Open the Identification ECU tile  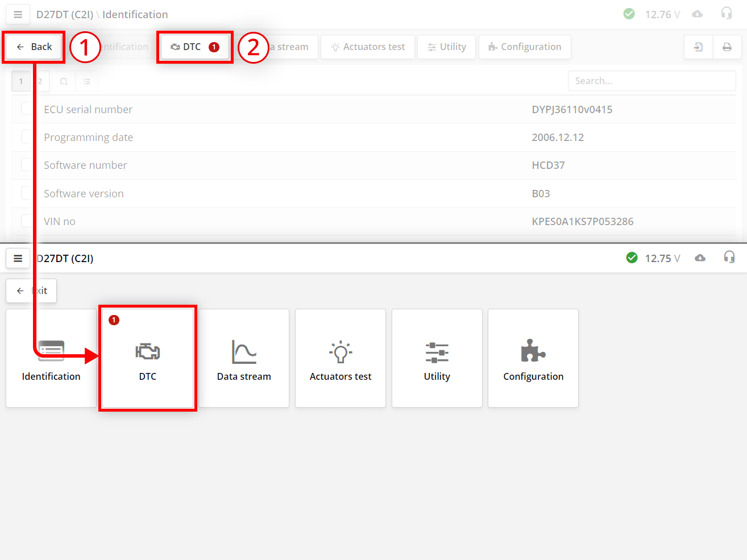point(51,358)
